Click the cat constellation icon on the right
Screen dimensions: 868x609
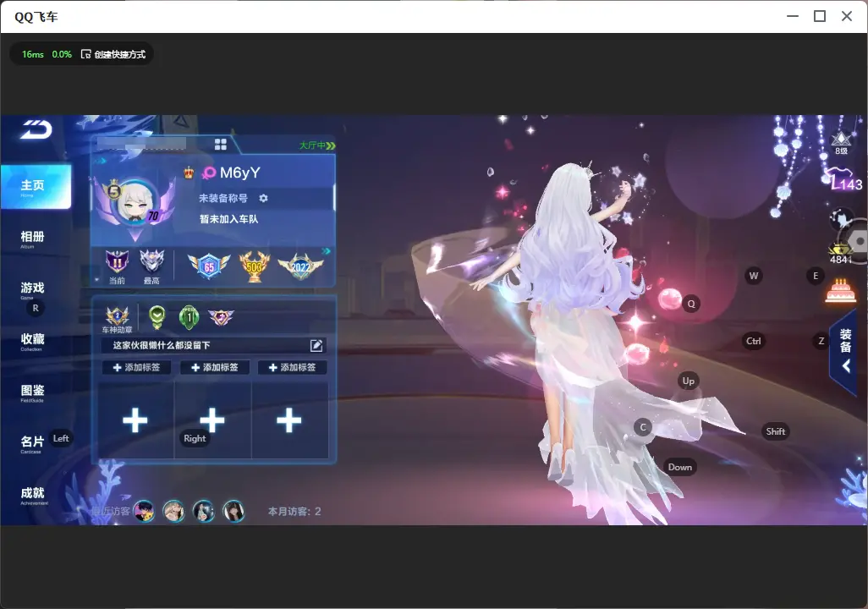[x=841, y=218]
